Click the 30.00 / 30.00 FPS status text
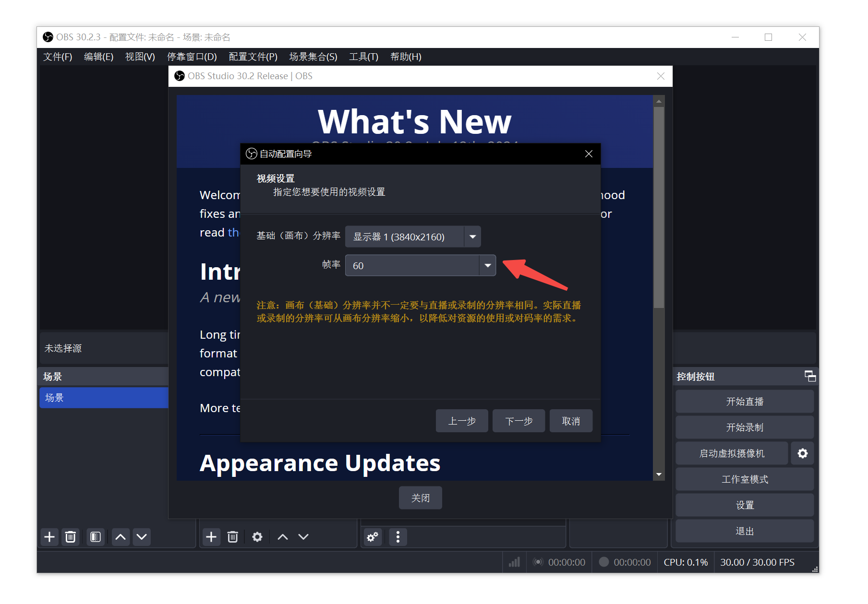 click(x=757, y=562)
